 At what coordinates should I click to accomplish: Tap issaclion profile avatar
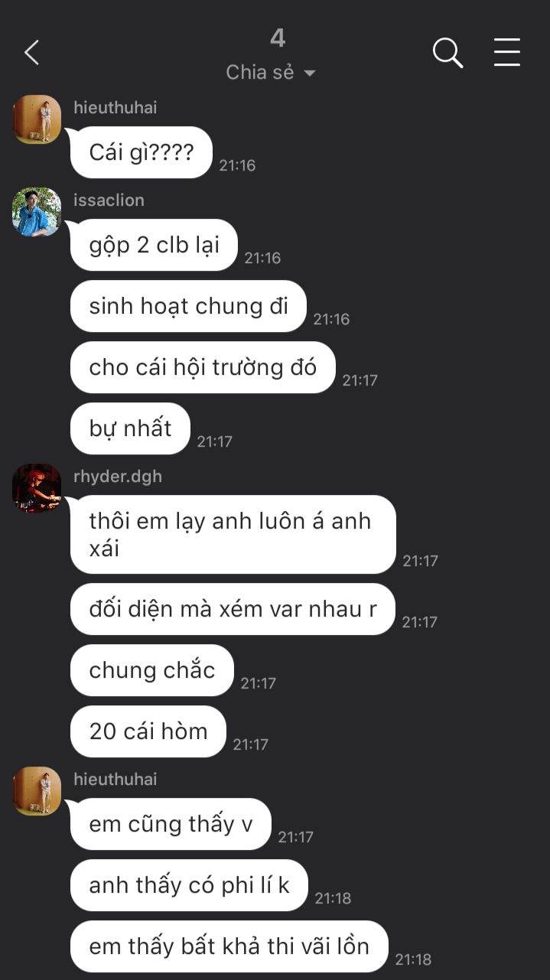[x=37, y=212]
